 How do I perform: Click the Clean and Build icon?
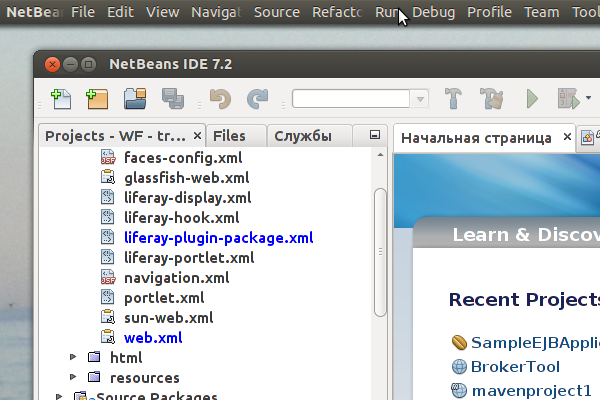(492, 99)
